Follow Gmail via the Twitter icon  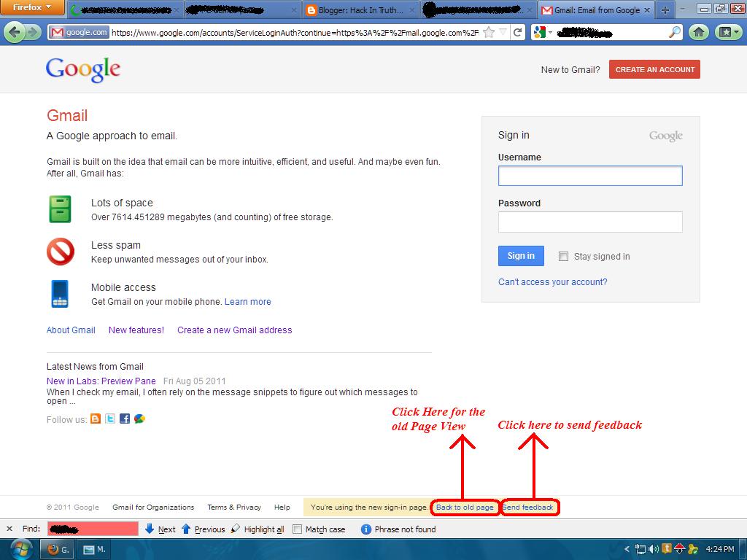coord(110,419)
